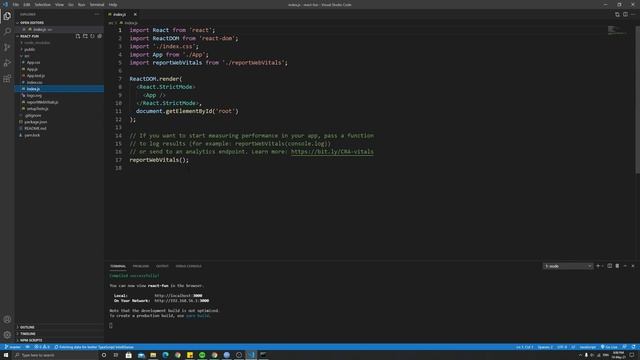Split the editor to the right

point(625,14)
